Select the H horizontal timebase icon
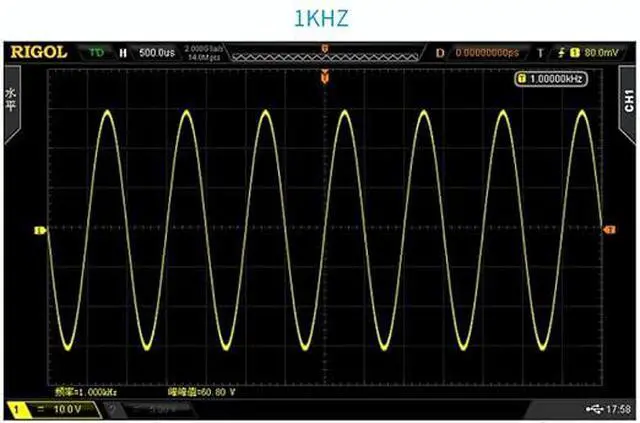 124,51
